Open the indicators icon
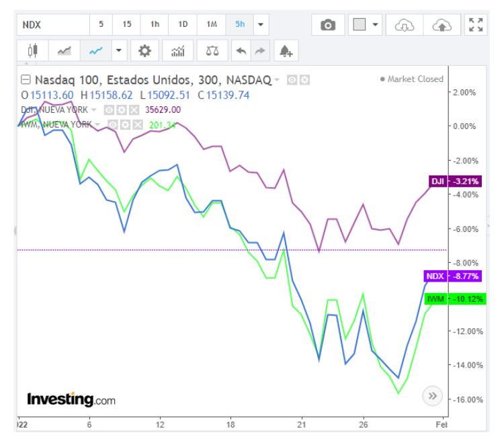504x441 pixels. (x=178, y=50)
